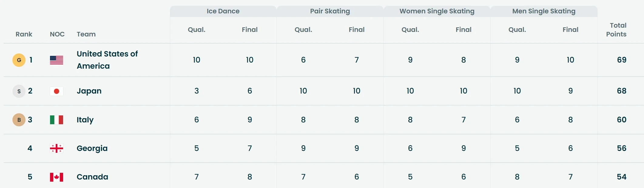The width and height of the screenshot is (644, 188).
Task: Click the gold medal G badge
Action: click(x=19, y=60)
